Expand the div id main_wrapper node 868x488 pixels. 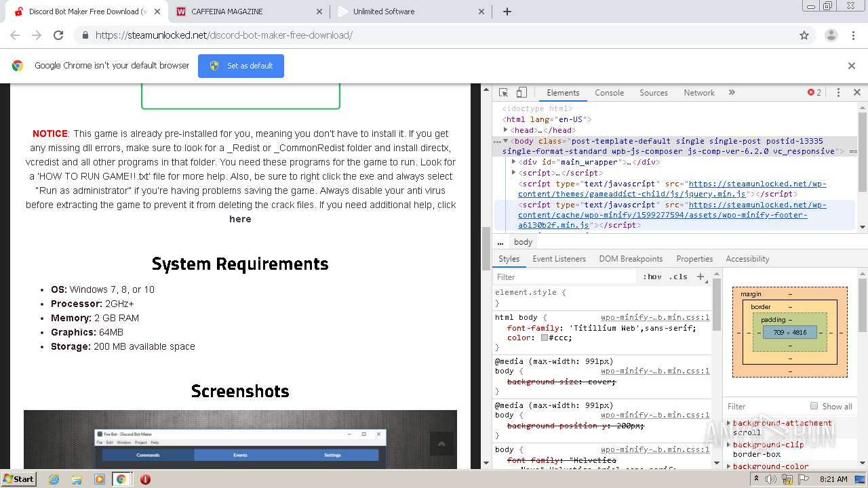[x=513, y=162]
